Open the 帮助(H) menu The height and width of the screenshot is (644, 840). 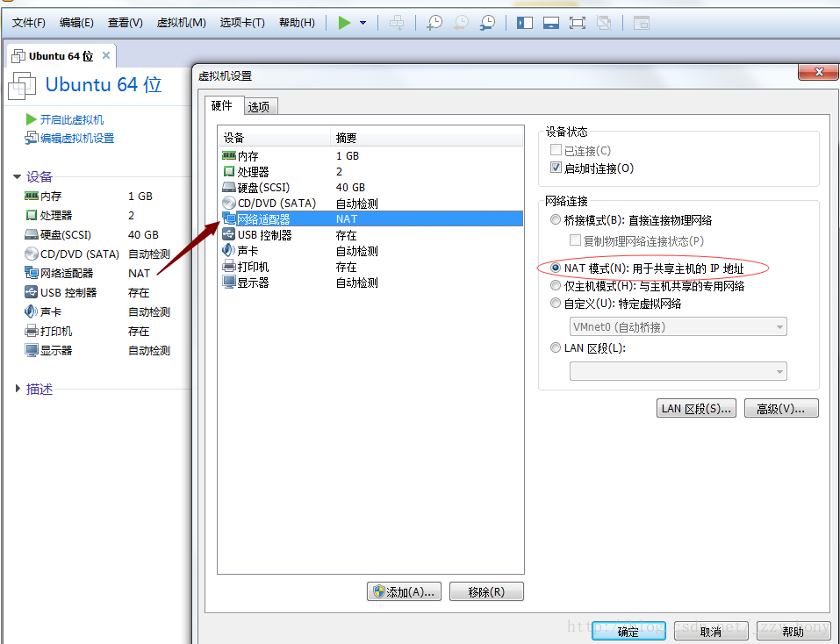pyautogui.click(x=297, y=23)
